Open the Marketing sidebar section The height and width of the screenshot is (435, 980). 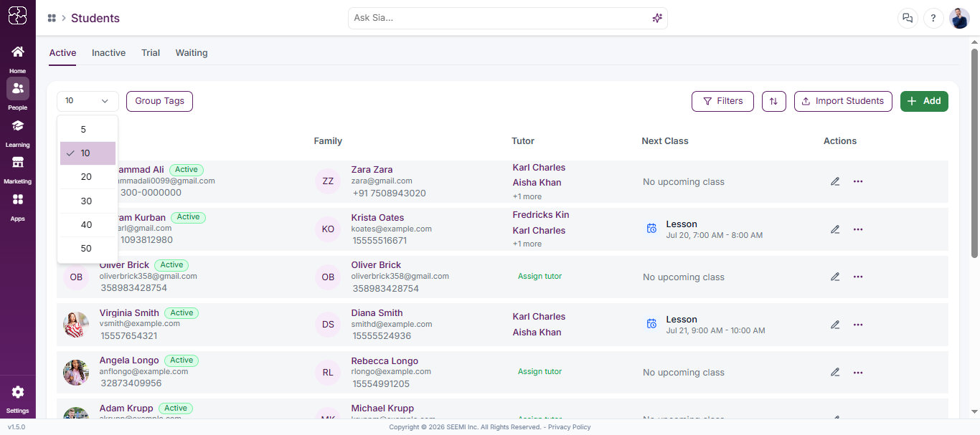pos(18,169)
